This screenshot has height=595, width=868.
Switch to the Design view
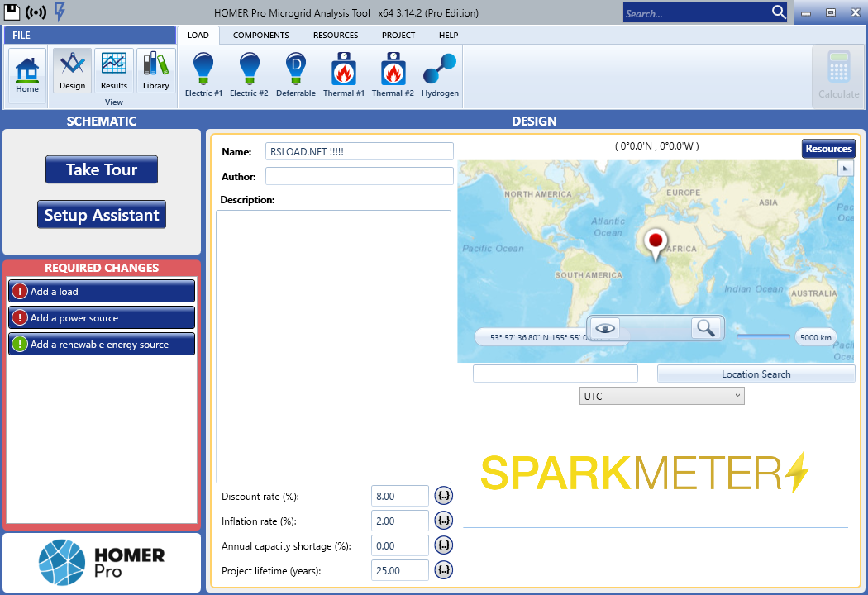(x=73, y=70)
